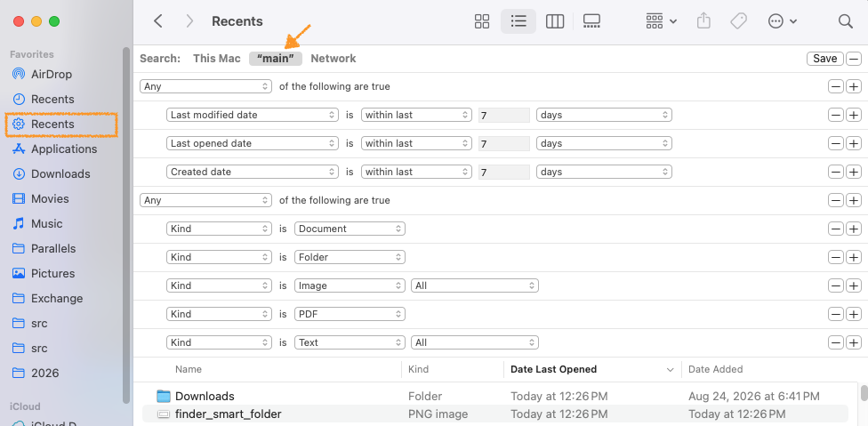Switch to gallery view

[591, 21]
